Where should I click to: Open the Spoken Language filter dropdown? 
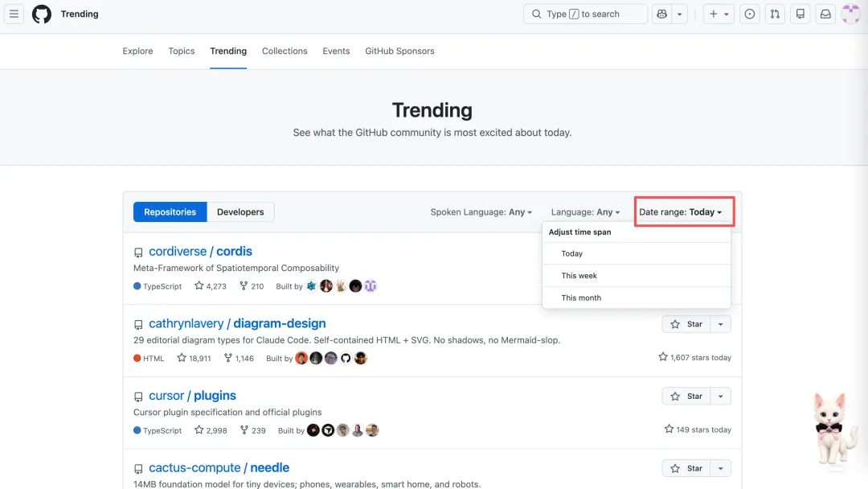[x=481, y=212]
